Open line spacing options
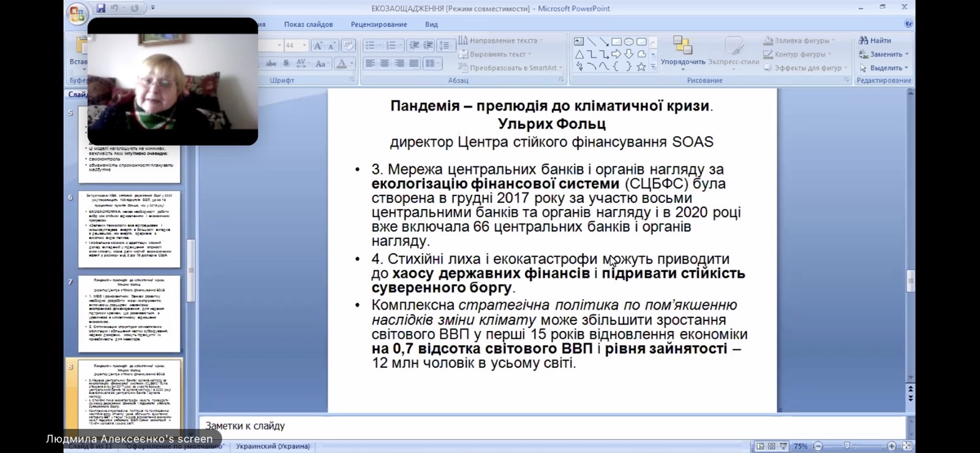This screenshot has width=980, height=453. pyautogui.click(x=445, y=45)
